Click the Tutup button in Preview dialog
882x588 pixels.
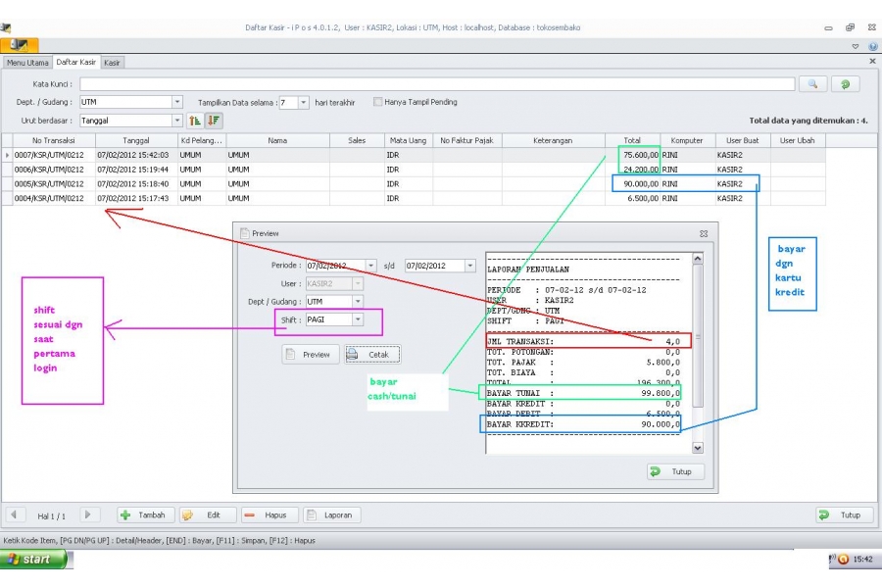(675, 471)
